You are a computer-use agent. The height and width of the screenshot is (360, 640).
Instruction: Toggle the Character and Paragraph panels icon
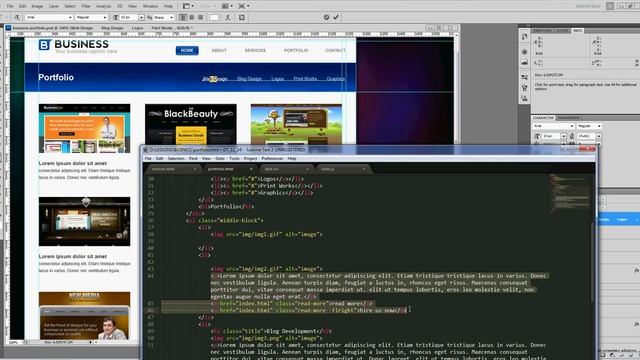[242, 17]
